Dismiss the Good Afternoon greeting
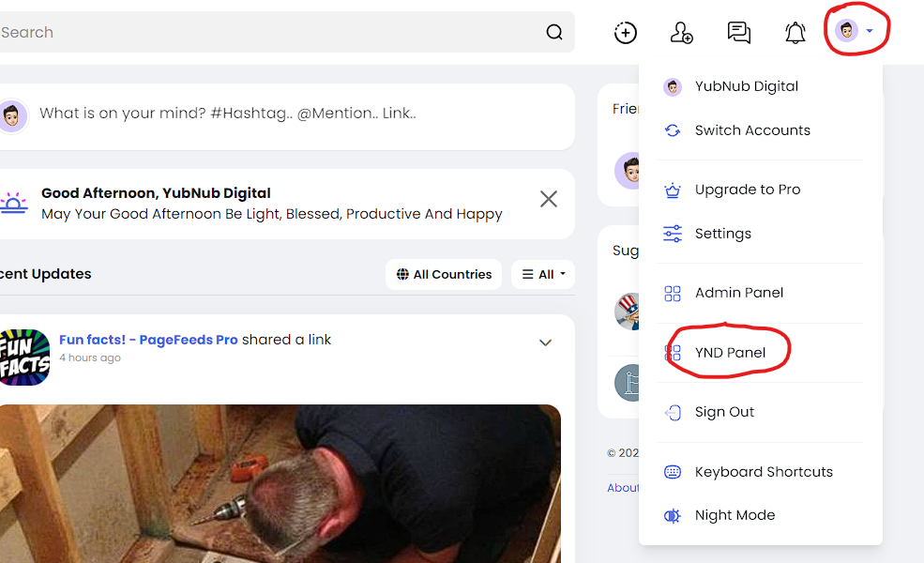 [x=549, y=199]
